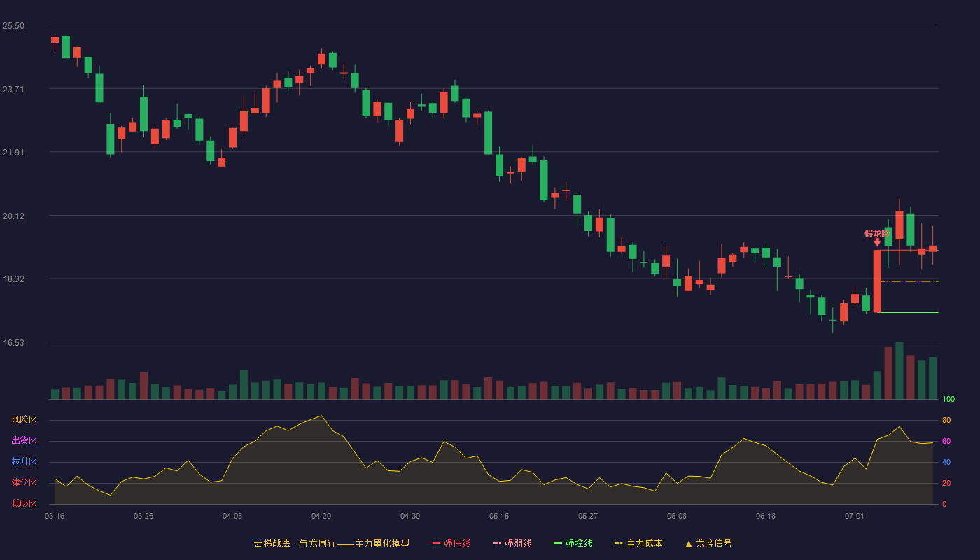Image resolution: width=980 pixels, height=560 pixels.
Task: Click the large red candlestick under 假龙吟
Action: (877, 281)
